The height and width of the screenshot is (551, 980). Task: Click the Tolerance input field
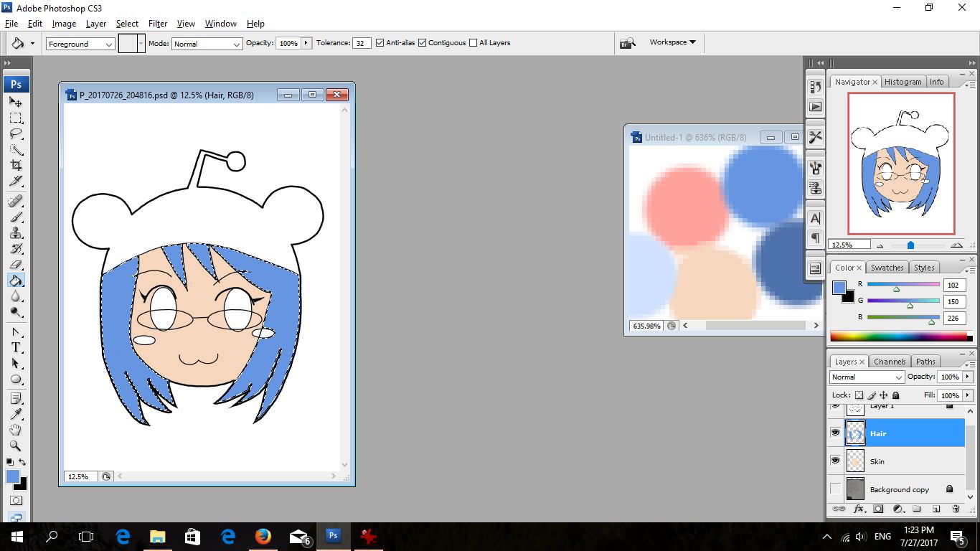[x=362, y=43]
